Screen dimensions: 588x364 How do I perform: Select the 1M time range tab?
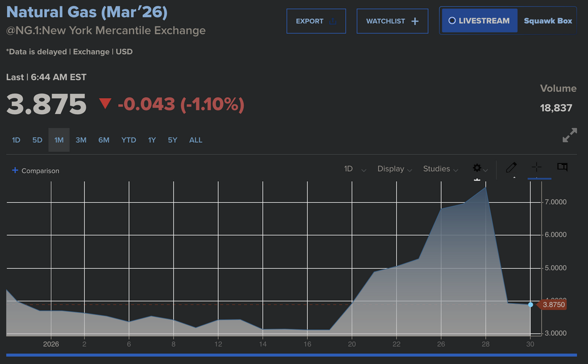(x=59, y=140)
